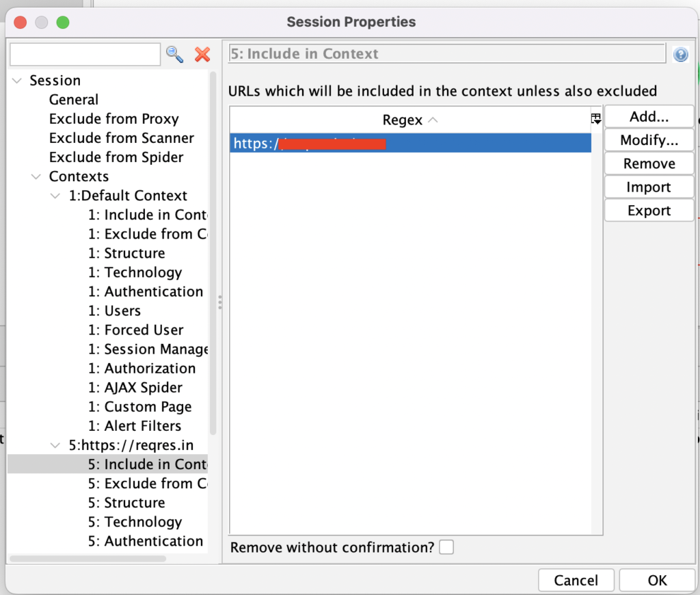Zoom window with the green button
This screenshot has height=595, width=700.
tap(63, 23)
